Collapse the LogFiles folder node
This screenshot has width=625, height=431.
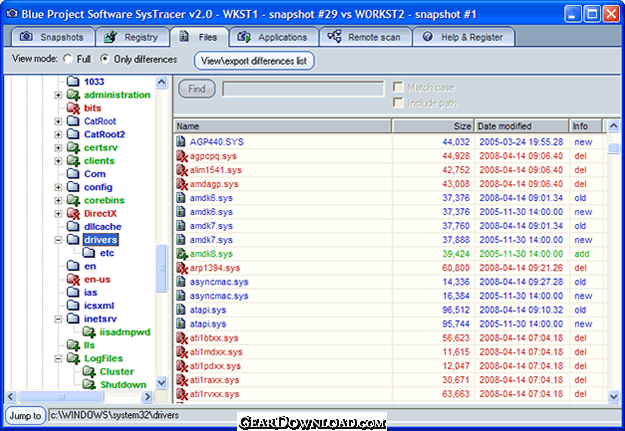pos(58,358)
